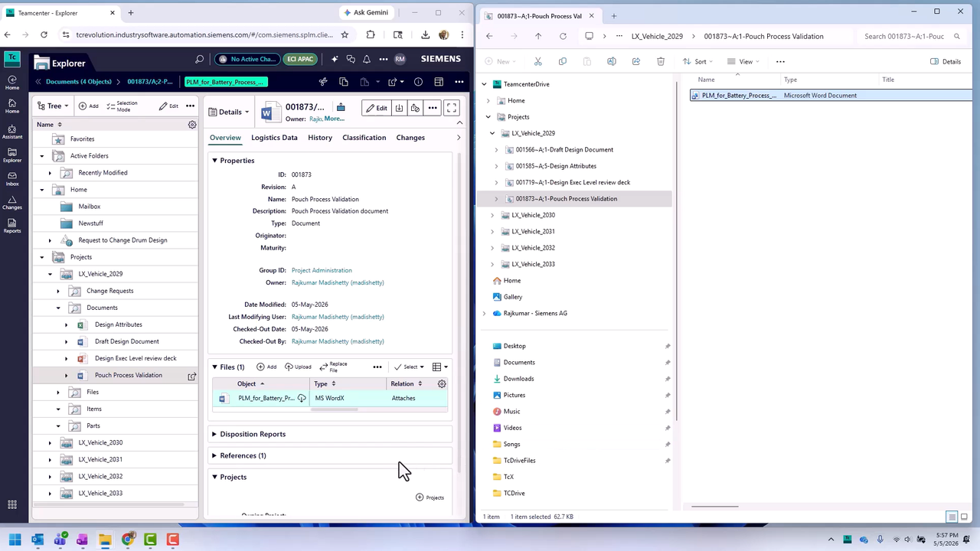Click the Windows Start button
Image resolution: width=980 pixels, height=551 pixels.
[x=15, y=540]
